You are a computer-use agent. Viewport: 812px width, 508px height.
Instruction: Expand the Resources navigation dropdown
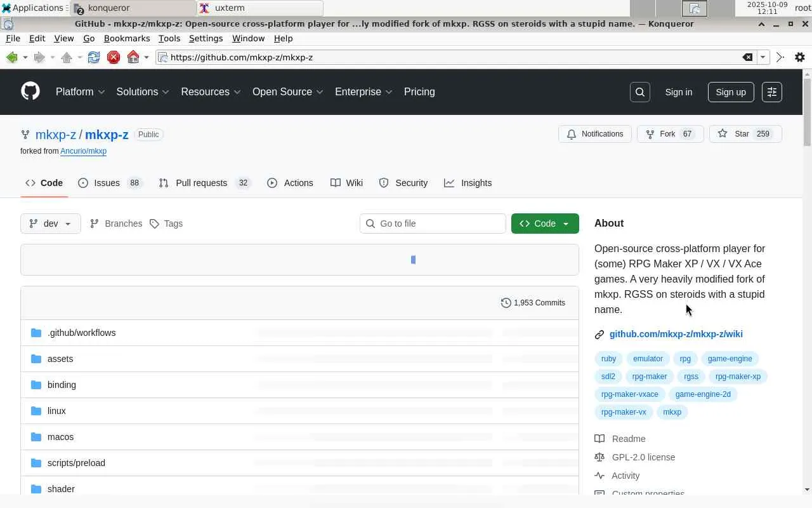click(211, 91)
